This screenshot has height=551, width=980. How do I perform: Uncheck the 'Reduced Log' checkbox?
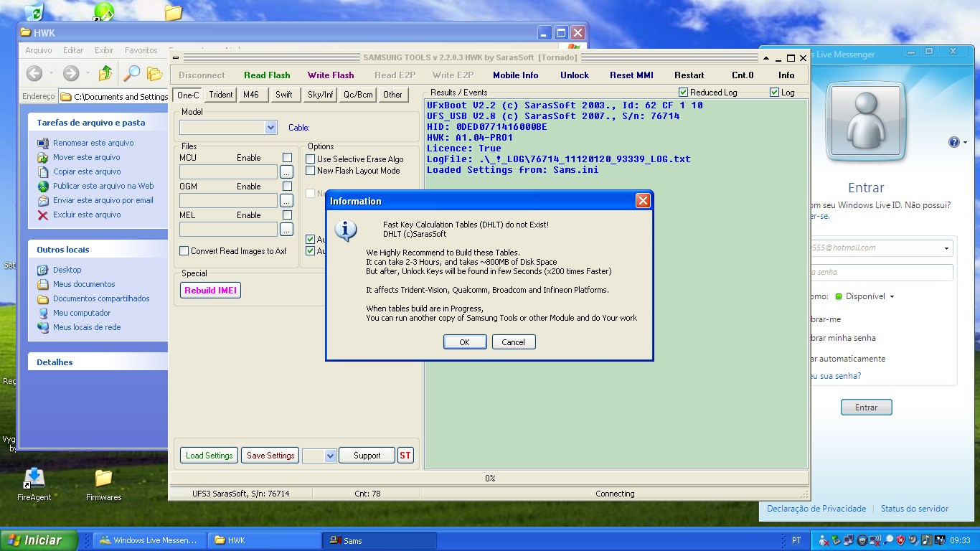[x=684, y=93]
